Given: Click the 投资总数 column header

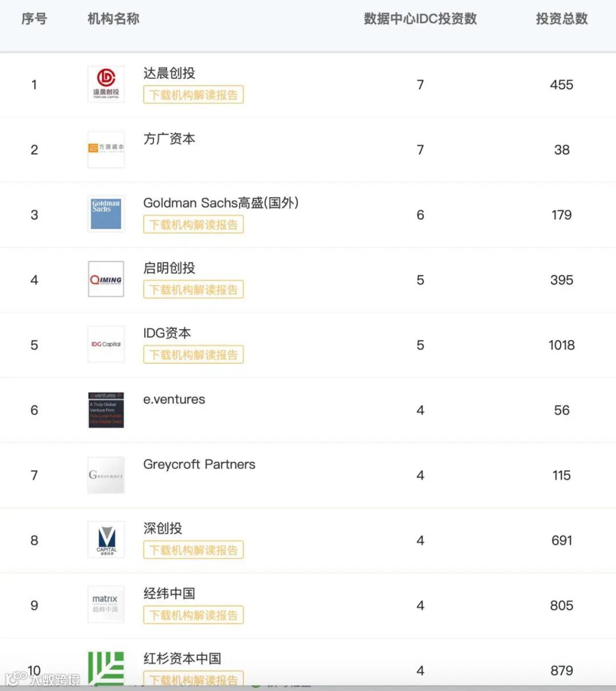Looking at the screenshot, I should pos(561,19).
